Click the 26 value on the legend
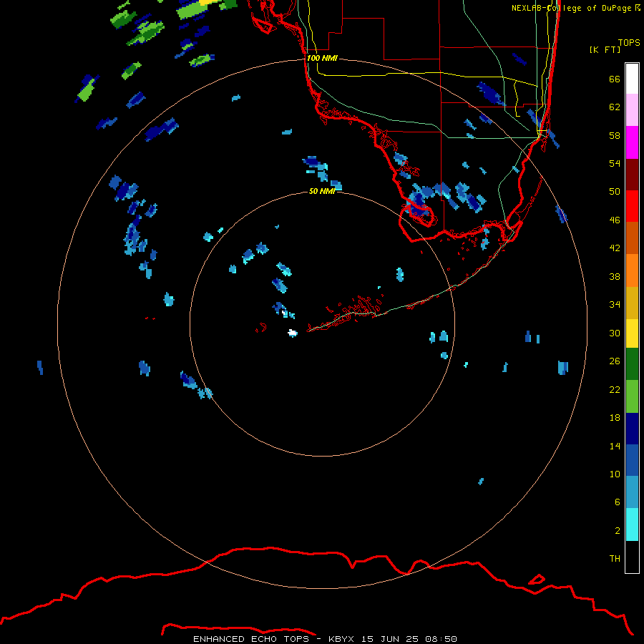Screen dimensions: 644x644 [x=615, y=361]
